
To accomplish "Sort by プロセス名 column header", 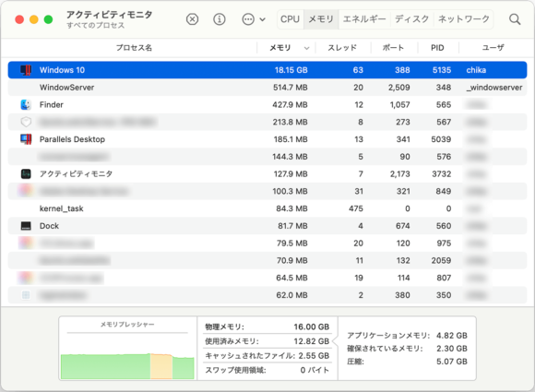I will (134, 48).
